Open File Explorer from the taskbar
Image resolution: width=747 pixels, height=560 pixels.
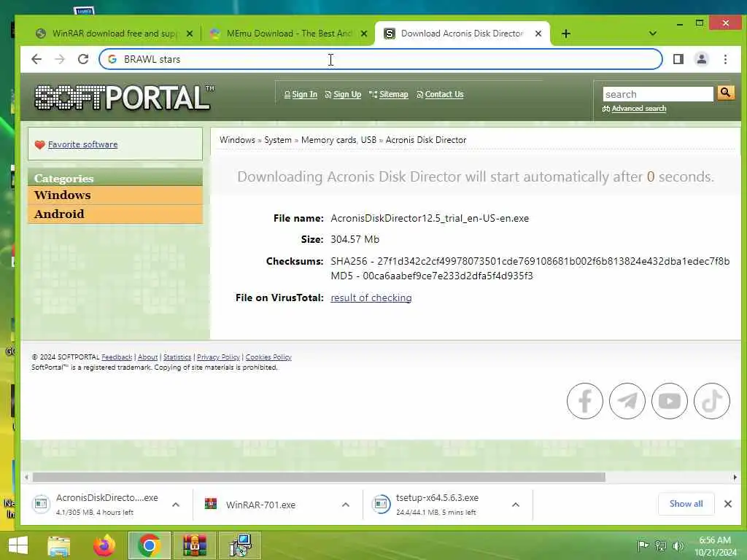59,545
